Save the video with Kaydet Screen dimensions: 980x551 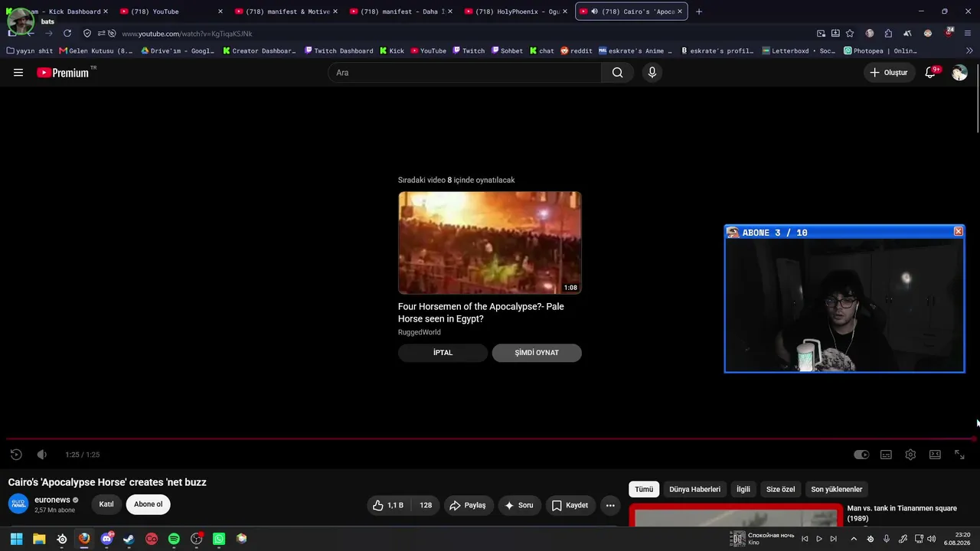pyautogui.click(x=570, y=505)
